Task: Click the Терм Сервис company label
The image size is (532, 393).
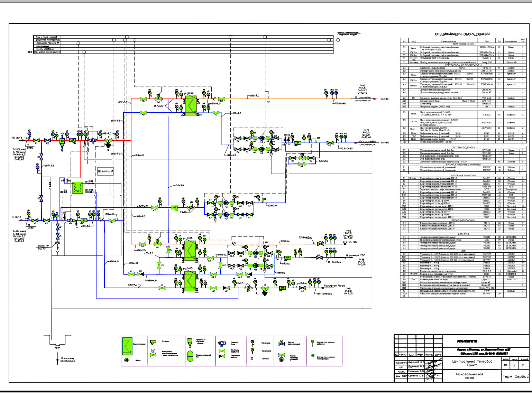Action: pyautogui.click(x=515, y=376)
